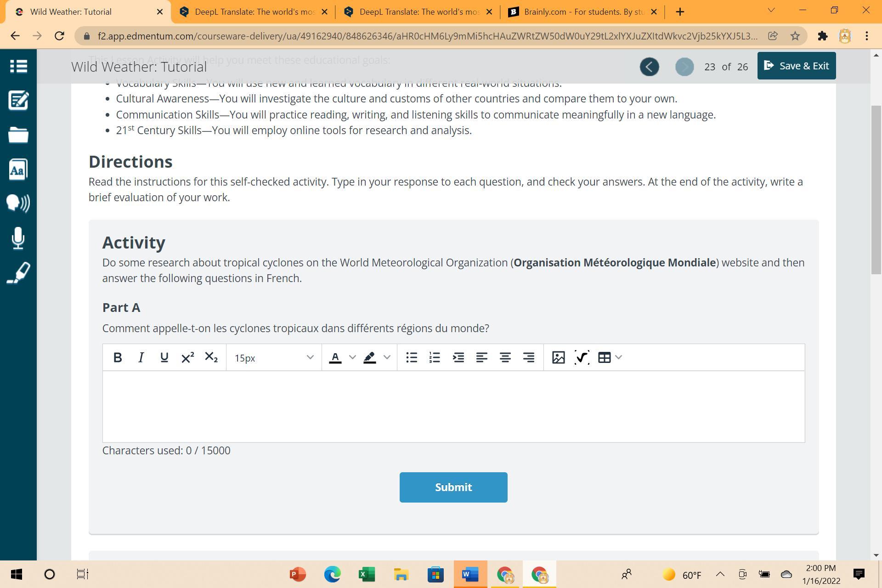Open the sidebar dictionary tool
The width and height of the screenshot is (882, 588).
pos(18,170)
